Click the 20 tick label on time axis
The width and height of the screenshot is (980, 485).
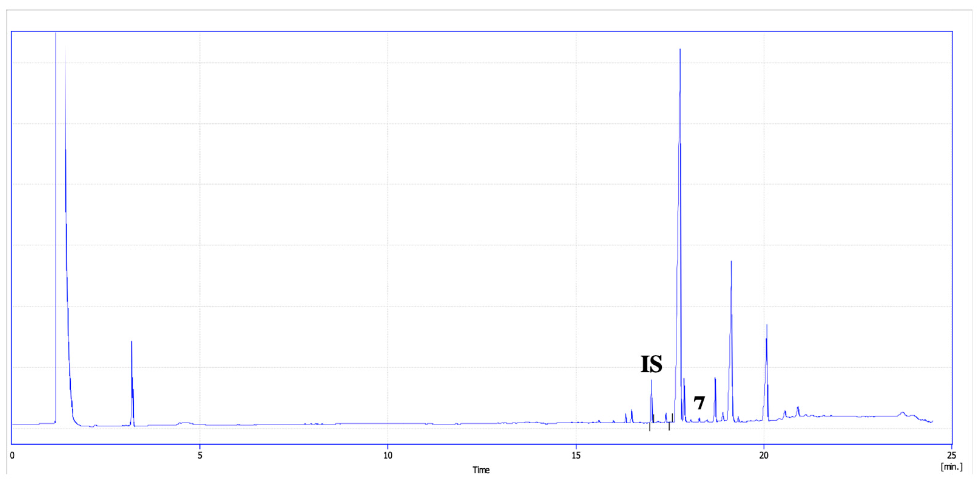coord(764,455)
